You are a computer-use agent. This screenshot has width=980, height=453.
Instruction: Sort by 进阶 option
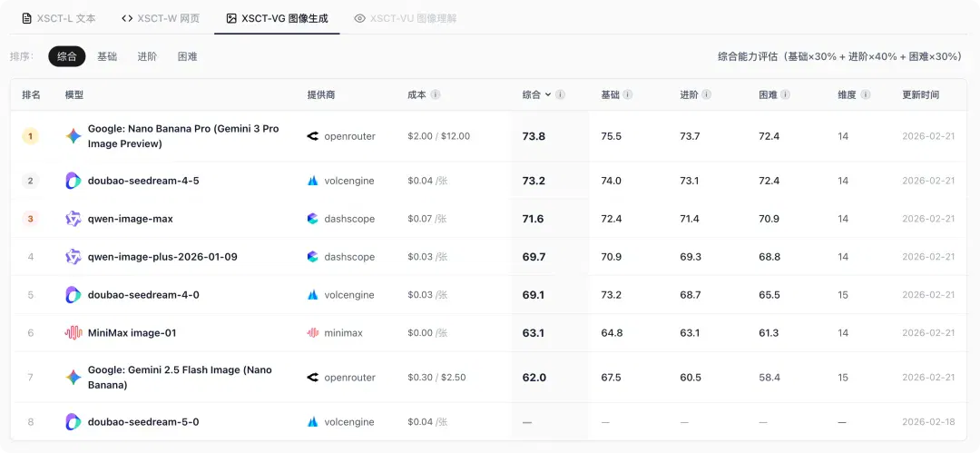148,56
